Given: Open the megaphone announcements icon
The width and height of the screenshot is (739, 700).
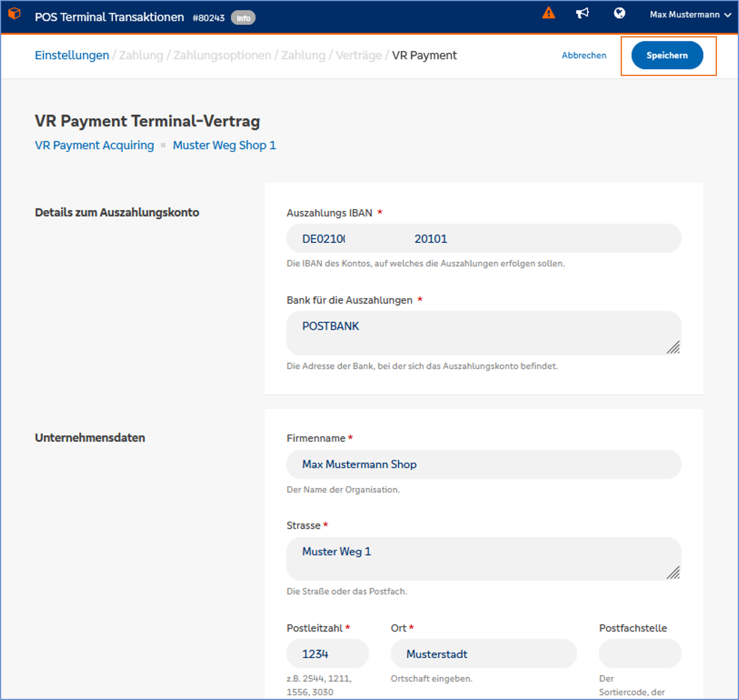Looking at the screenshot, I should point(582,14).
